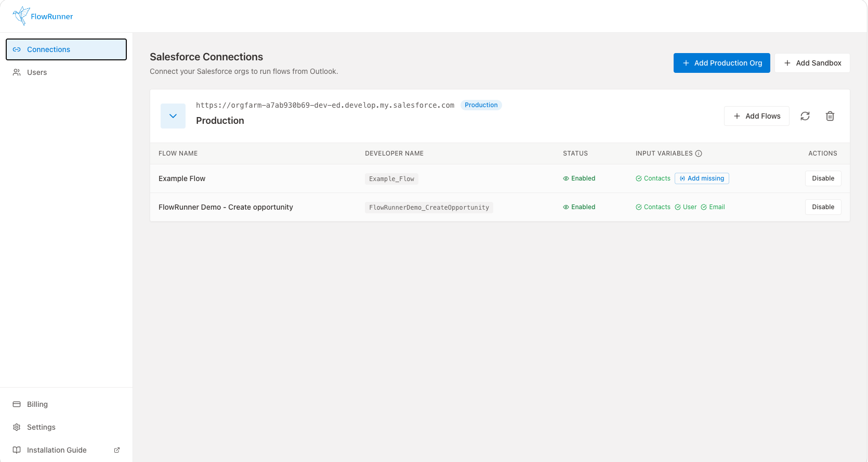Image resolution: width=868 pixels, height=462 pixels.
Task: Click the refresh flows sync icon
Action: click(805, 116)
